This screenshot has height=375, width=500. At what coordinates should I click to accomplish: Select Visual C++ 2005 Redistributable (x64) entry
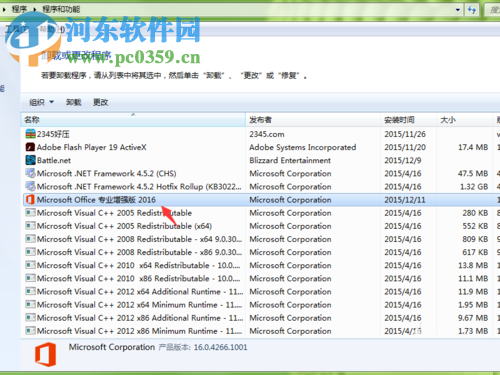coord(124,226)
